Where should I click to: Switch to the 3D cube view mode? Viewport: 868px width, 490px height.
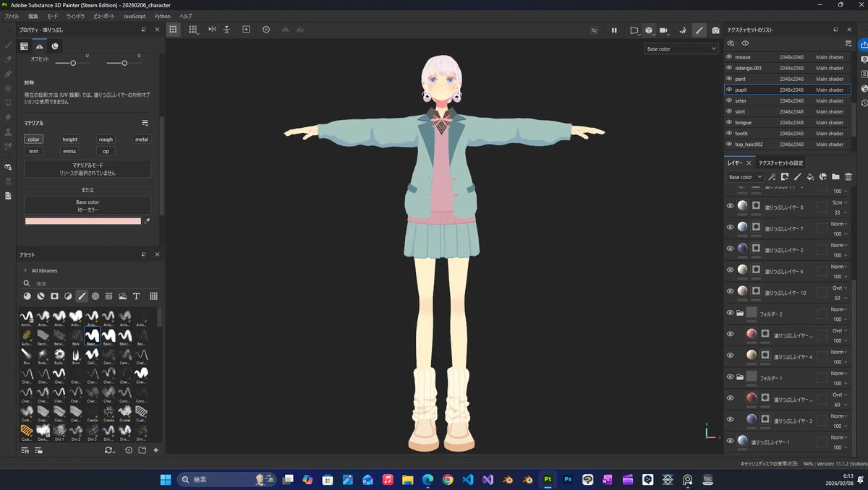649,30
